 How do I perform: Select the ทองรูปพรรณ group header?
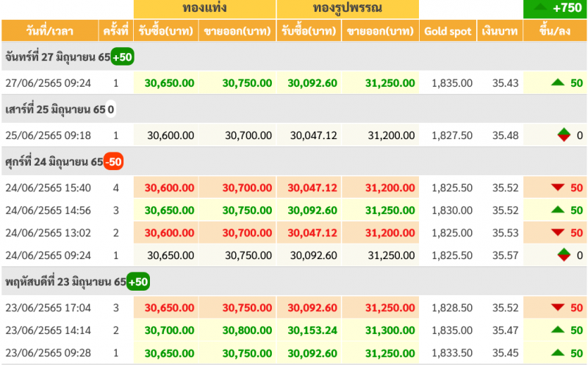(348, 9)
